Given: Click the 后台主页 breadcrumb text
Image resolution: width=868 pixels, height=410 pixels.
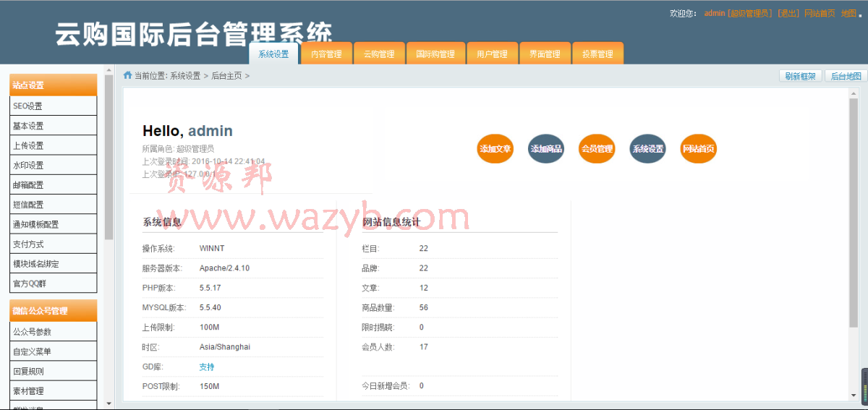Looking at the screenshot, I should 226,76.
